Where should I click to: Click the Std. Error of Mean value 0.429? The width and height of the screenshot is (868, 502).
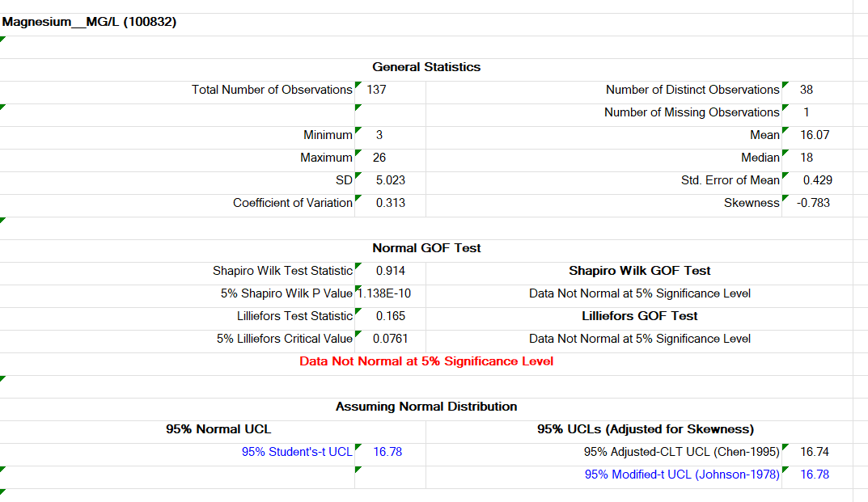pos(817,180)
